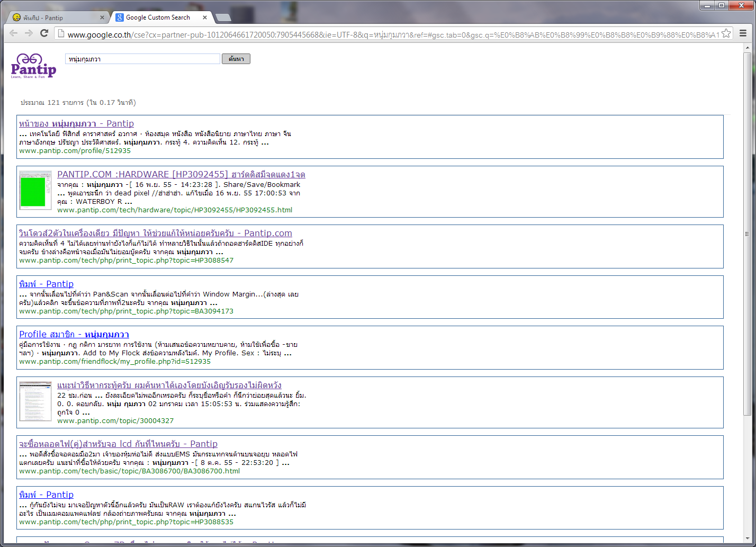Viewport: 756px width, 547px height.
Task: Click URL print_topic.php?topic=HP3088535
Action: (126, 522)
